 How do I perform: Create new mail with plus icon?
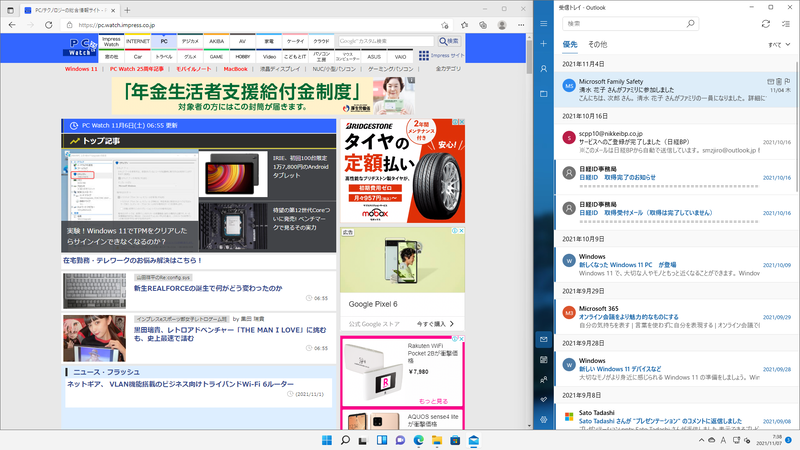[x=543, y=44]
